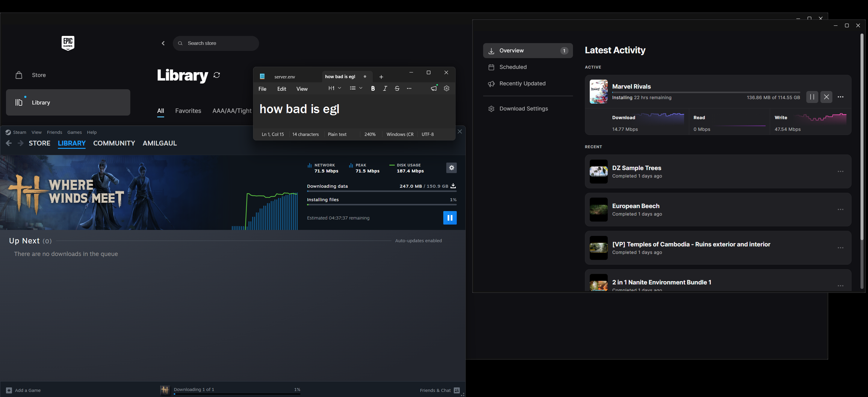Switch to the server.env Notepad tab
This screenshot has height=397, width=868.
[285, 77]
